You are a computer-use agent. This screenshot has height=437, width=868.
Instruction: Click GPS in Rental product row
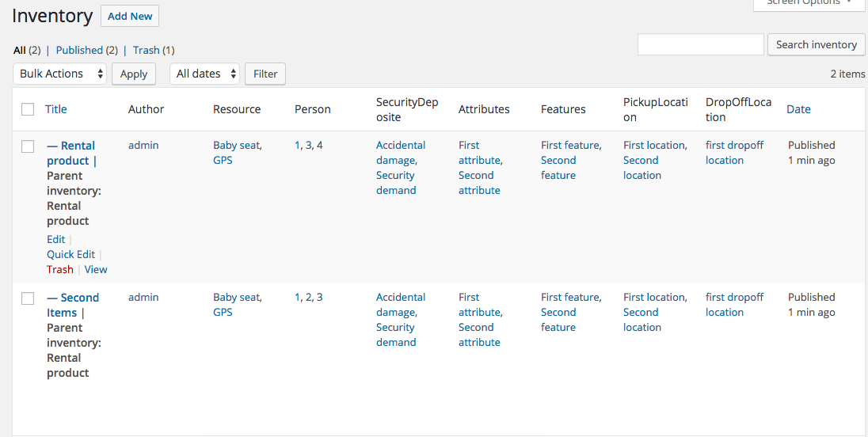(223, 161)
